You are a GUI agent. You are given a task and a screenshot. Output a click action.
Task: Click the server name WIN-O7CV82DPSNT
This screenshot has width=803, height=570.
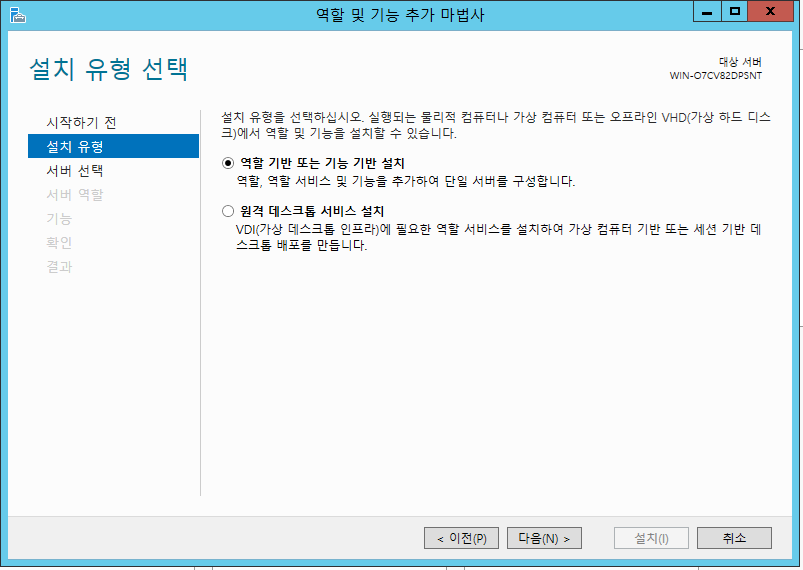[714, 76]
